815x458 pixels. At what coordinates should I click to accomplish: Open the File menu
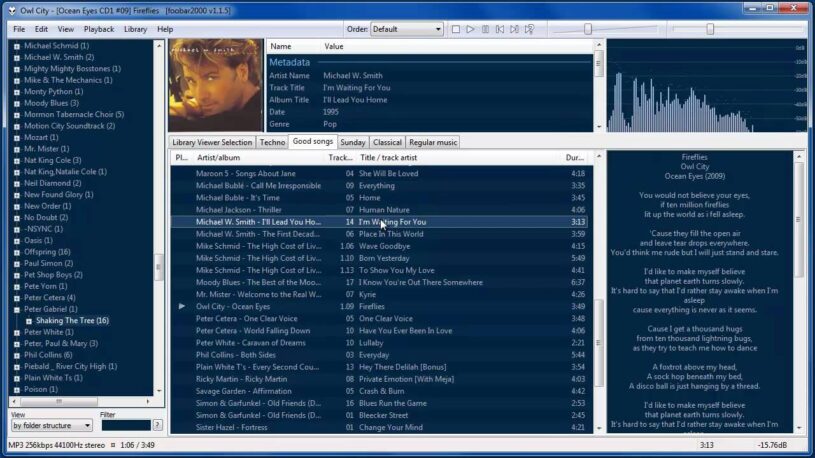coord(19,29)
